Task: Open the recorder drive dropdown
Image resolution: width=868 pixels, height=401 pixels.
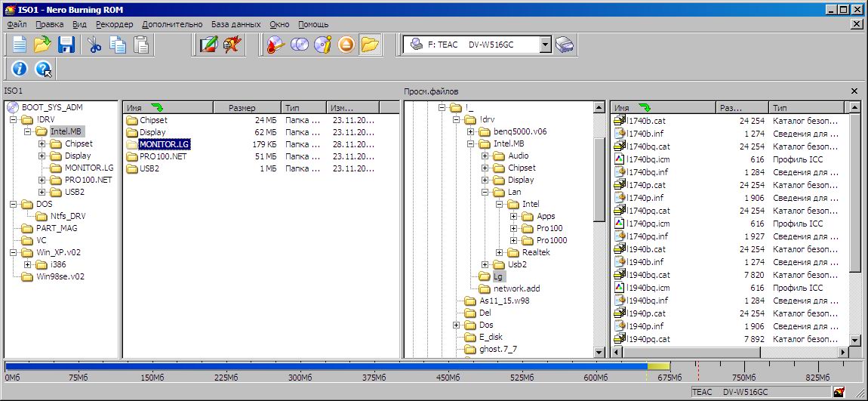Action: [546, 45]
